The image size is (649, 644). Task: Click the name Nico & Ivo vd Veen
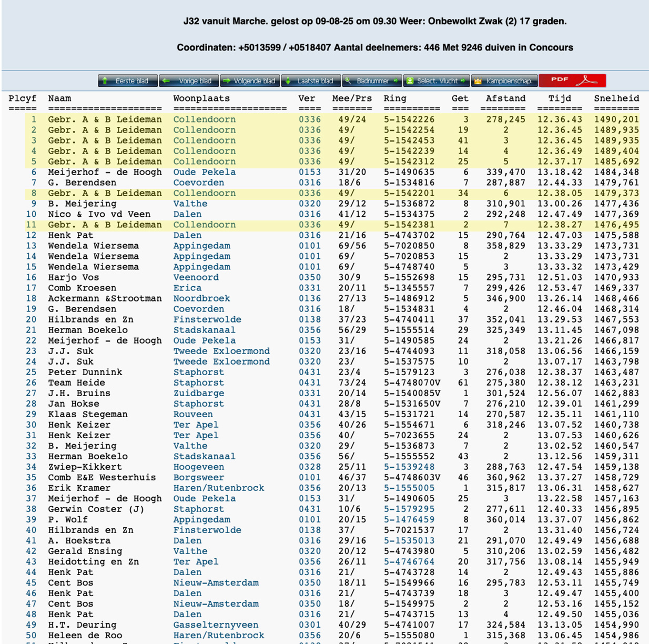pos(99,214)
